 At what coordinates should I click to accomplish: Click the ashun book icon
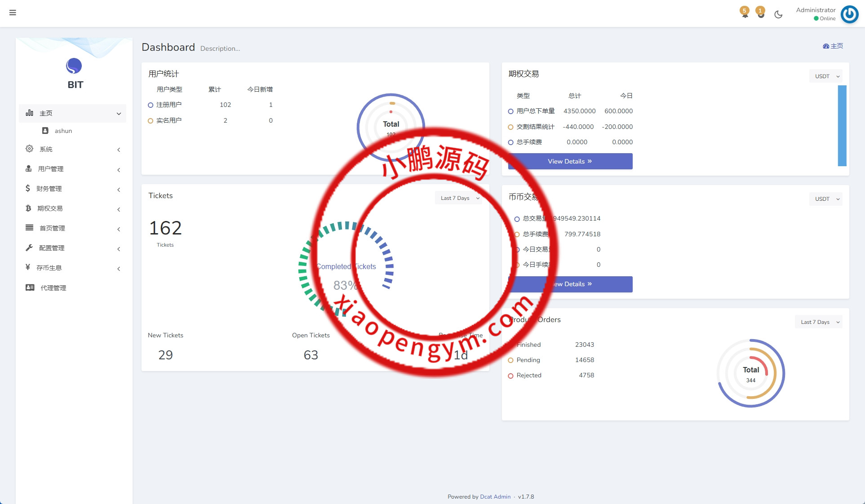45,131
